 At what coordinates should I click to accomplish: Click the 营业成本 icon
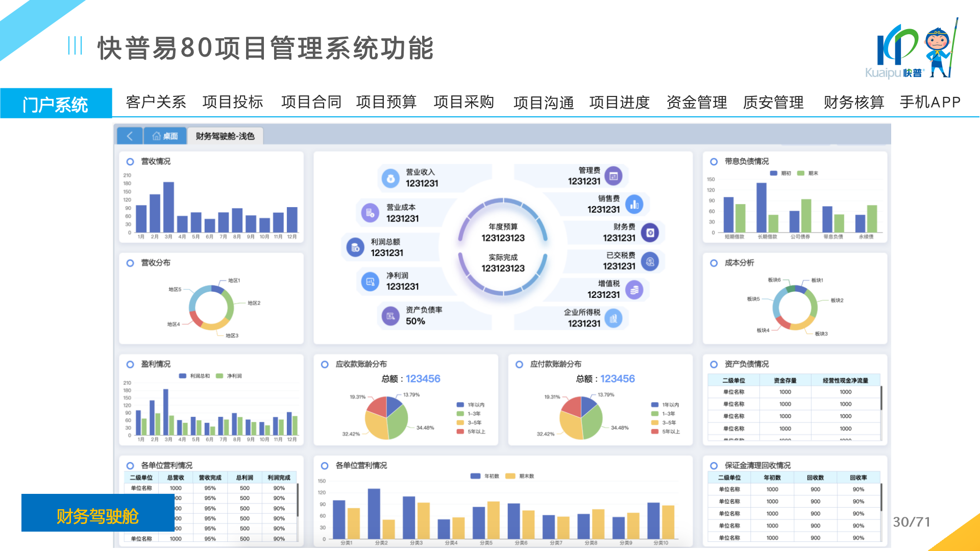tap(370, 213)
